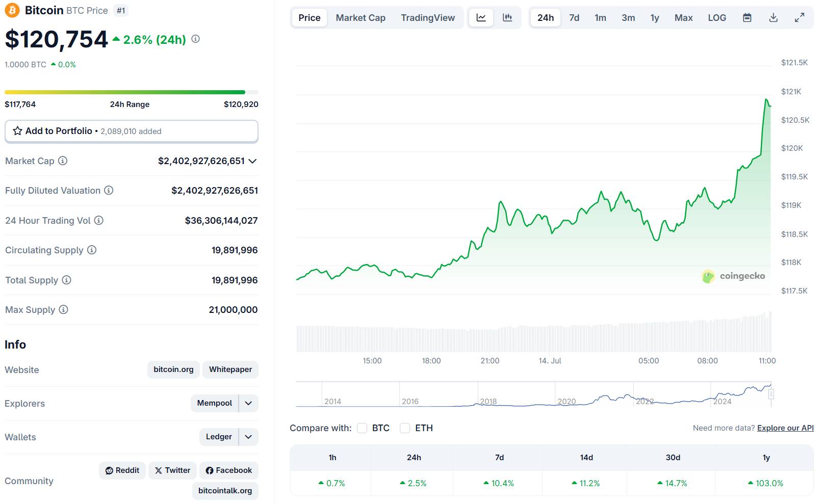Click Add to Portfolio button
Image resolution: width=822 pixels, height=504 pixels.
pyautogui.click(x=132, y=131)
